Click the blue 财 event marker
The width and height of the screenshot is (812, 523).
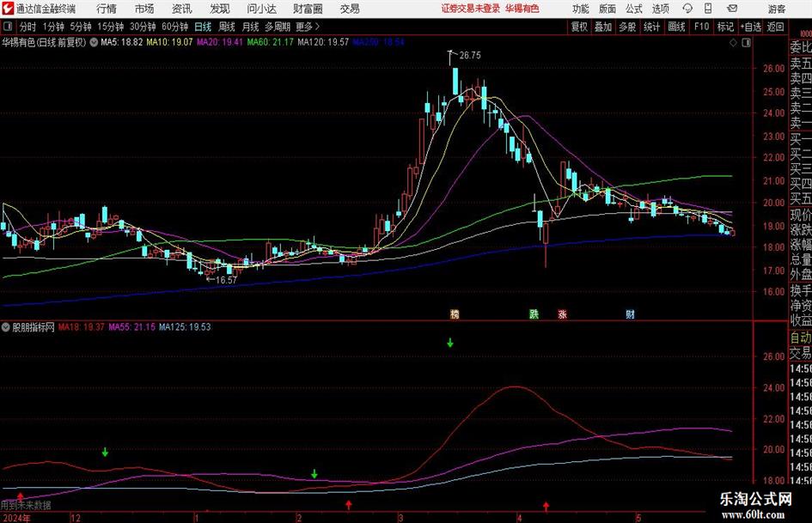pos(630,313)
